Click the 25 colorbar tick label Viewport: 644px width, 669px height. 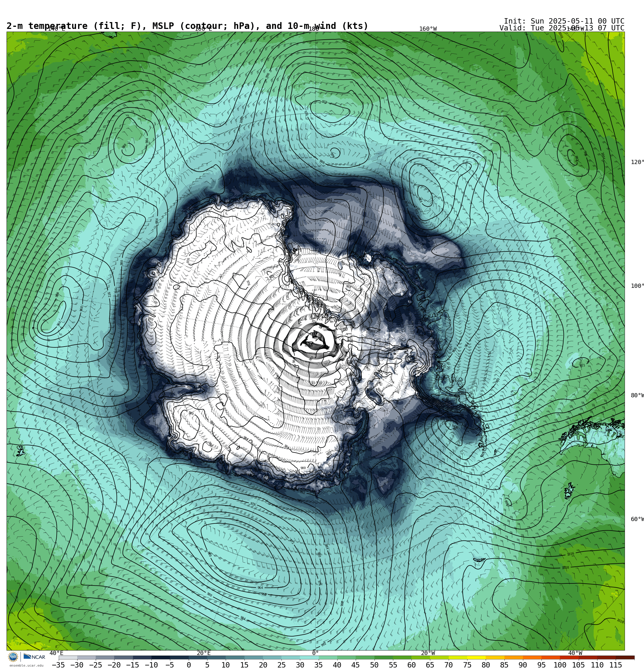pos(281,665)
